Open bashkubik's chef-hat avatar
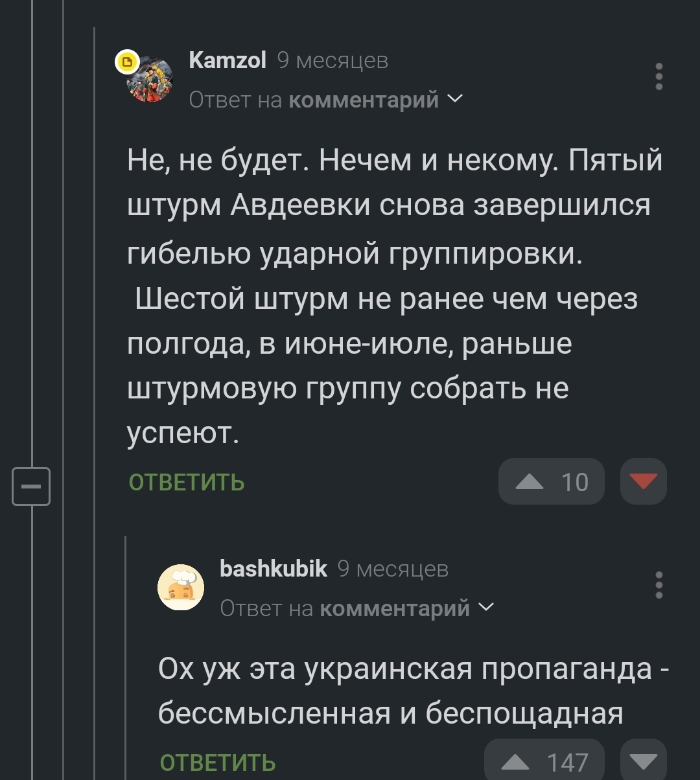 pos(181,587)
